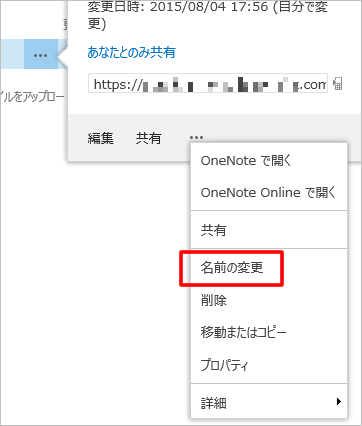The image size is (362, 426).
Task: Click the あなたとのみ共有 link
Action: [131, 53]
